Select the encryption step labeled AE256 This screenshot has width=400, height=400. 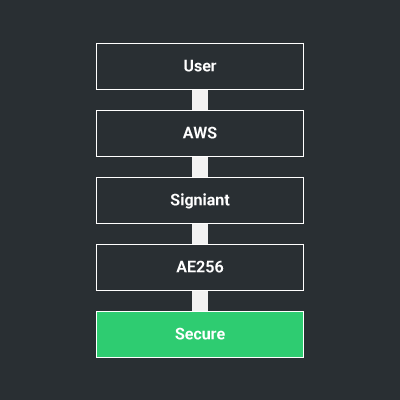200,267
